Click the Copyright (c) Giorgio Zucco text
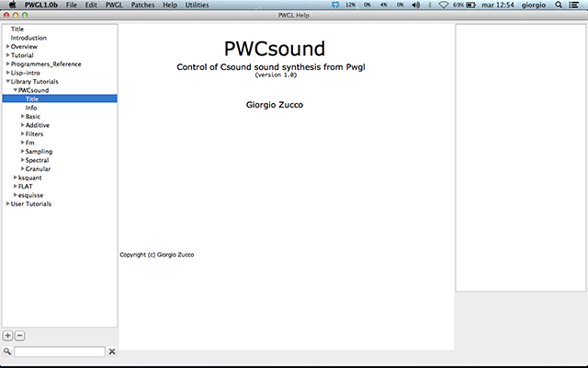 [157, 255]
